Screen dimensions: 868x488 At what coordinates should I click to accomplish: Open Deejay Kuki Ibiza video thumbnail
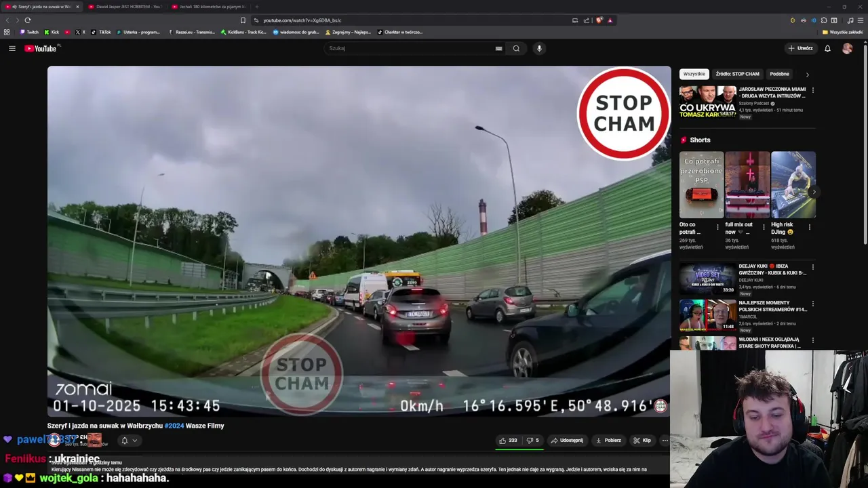click(x=707, y=279)
